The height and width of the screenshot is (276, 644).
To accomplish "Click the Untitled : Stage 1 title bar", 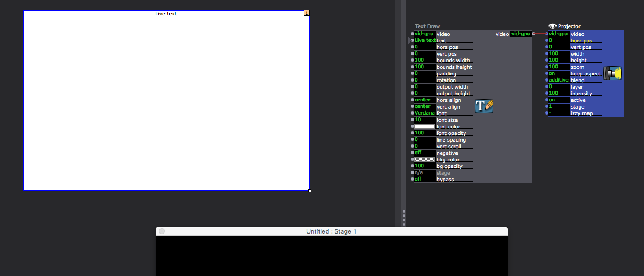I will pyautogui.click(x=331, y=231).
